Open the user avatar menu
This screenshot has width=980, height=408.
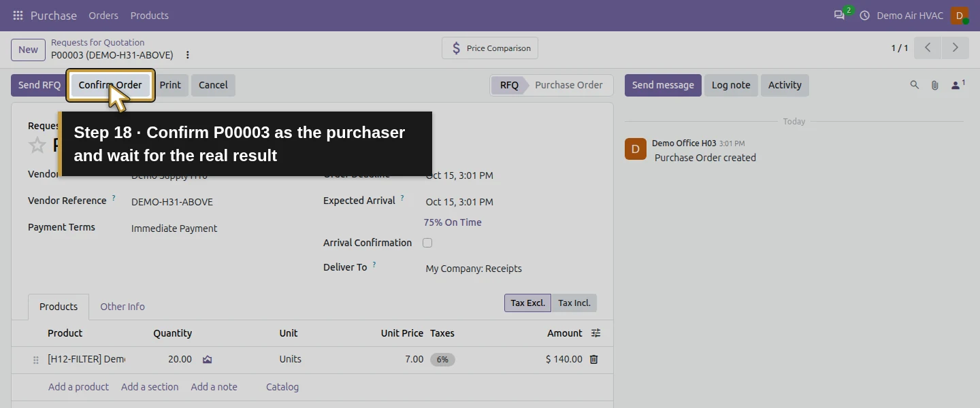pyautogui.click(x=960, y=15)
